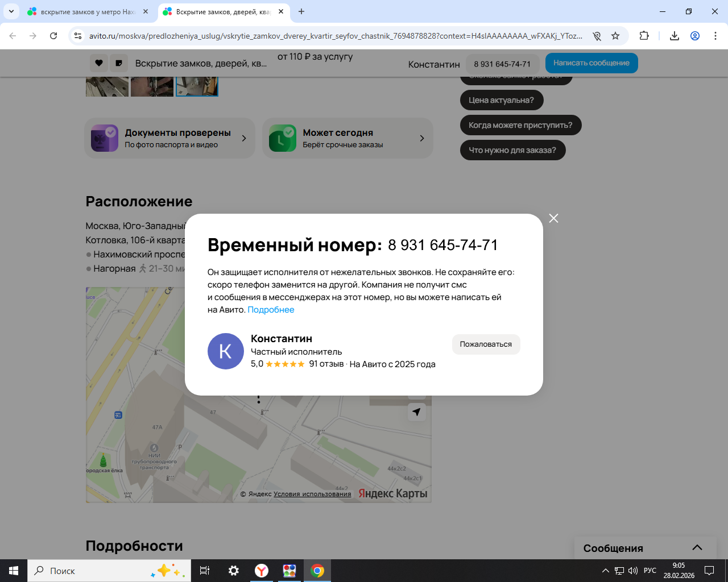
Task: Open the Может сегодня badge card
Action: coord(348,138)
